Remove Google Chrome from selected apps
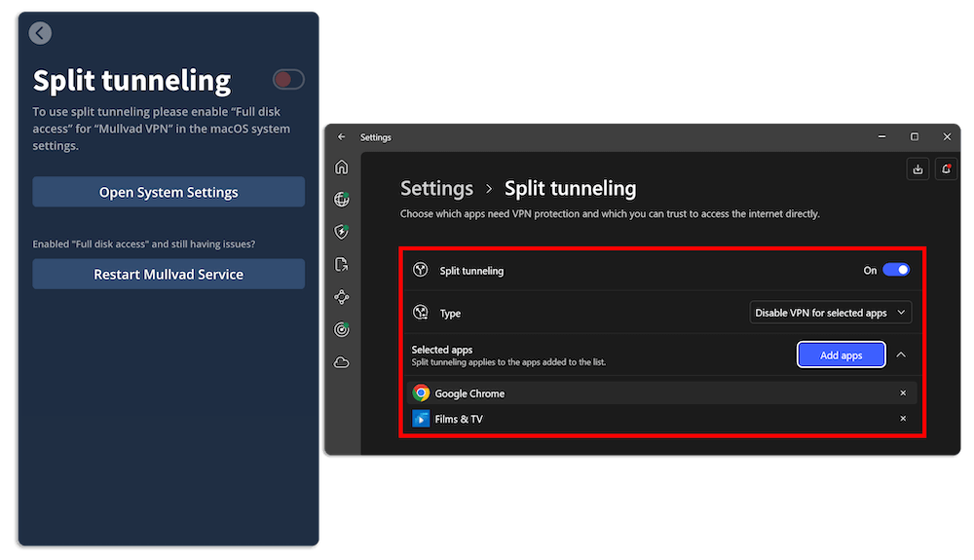 coord(903,393)
